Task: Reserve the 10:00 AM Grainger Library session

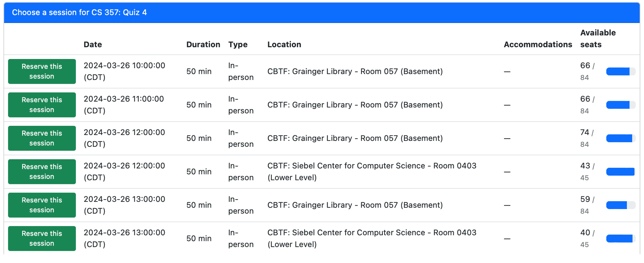Action: [42, 71]
